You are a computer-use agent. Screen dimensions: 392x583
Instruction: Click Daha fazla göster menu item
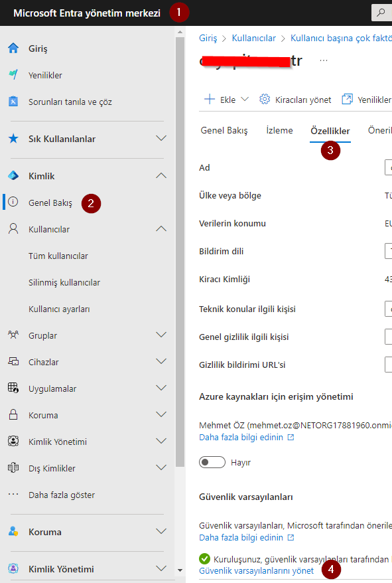point(62,495)
